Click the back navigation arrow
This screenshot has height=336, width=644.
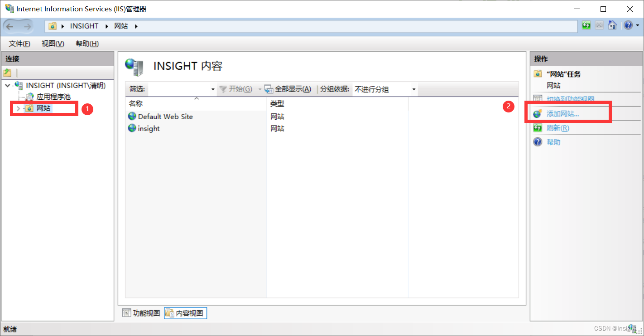tap(10, 26)
